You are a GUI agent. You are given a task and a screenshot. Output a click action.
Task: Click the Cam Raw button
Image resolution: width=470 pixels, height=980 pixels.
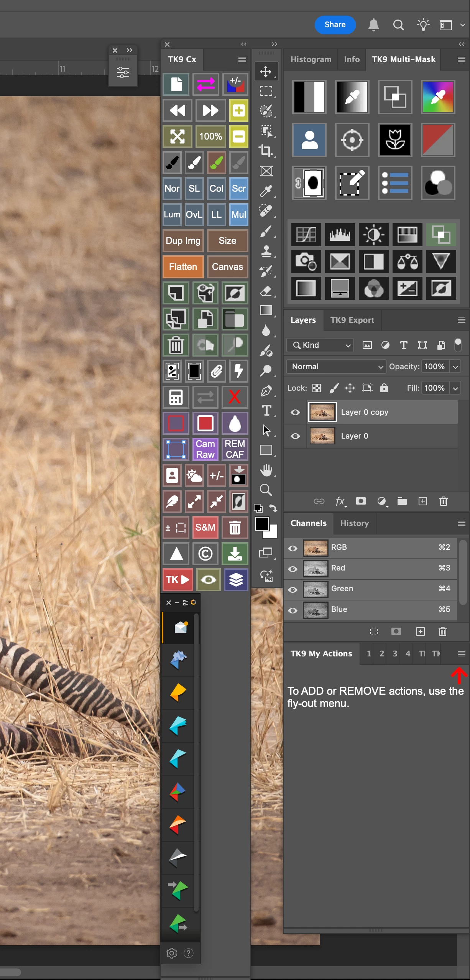[205, 449]
